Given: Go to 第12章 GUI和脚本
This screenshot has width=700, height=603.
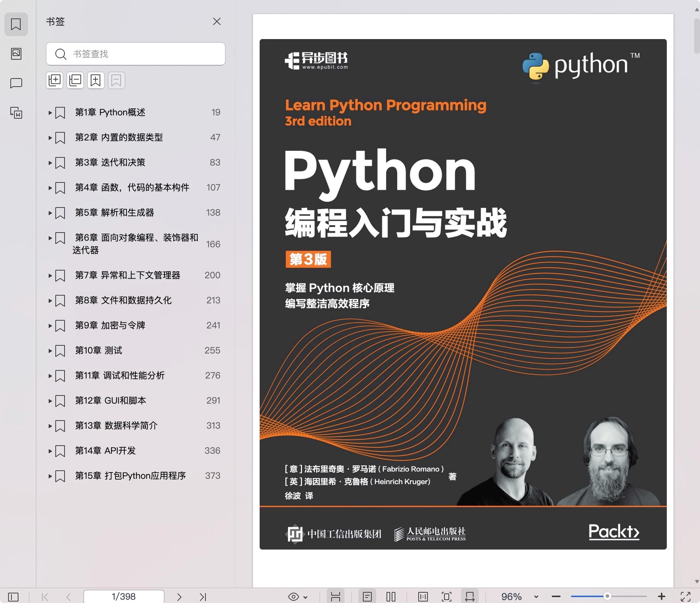Looking at the screenshot, I should [111, 401].
